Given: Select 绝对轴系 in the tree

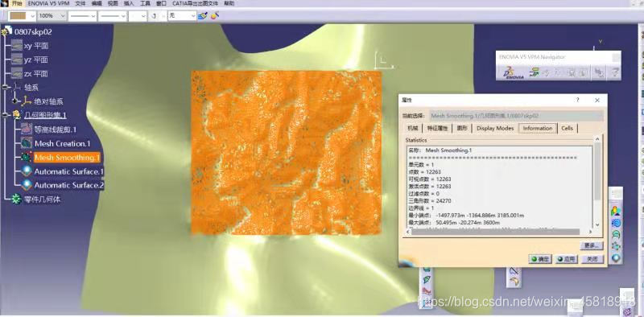Looking at the screenshot, I should [x=48, y=101].
